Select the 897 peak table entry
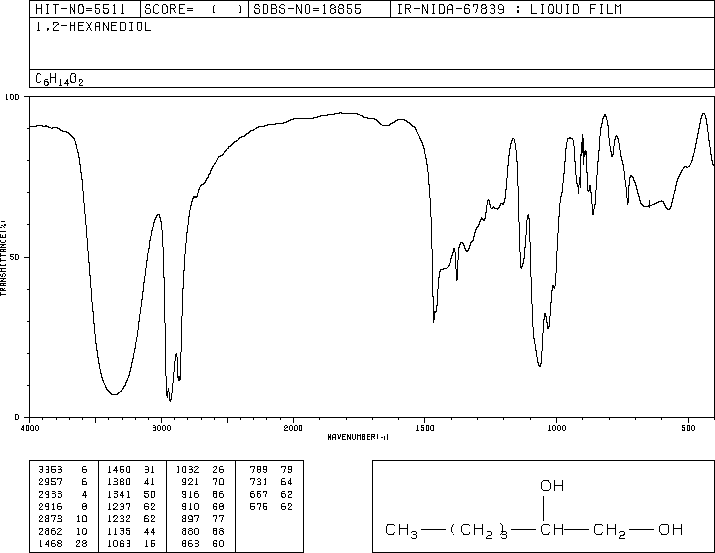Image resolution: width=715 pixels, height=553 pixels. tap(203, 519)
